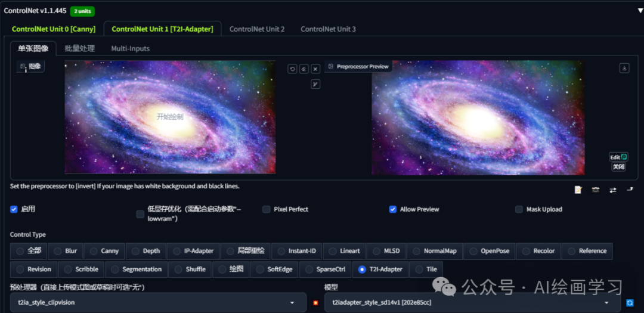
Task: Switch to the Multi-Inputs tab
Action: [130, 48]
